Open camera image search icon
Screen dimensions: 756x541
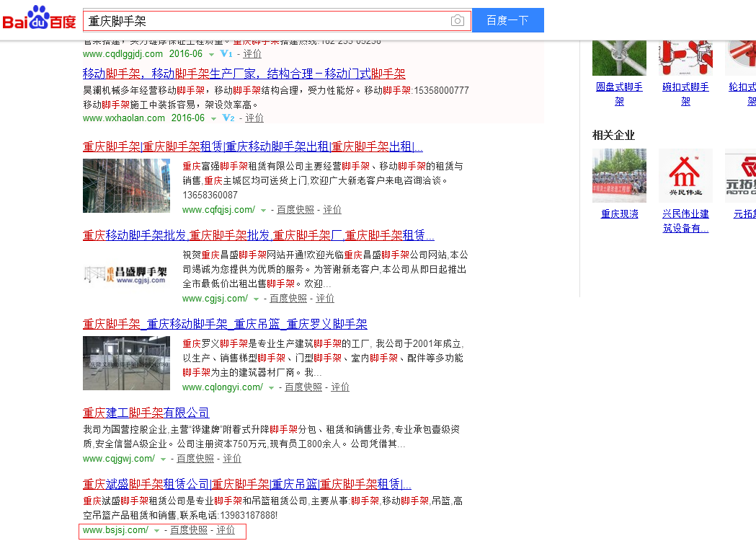click(457, 21)
